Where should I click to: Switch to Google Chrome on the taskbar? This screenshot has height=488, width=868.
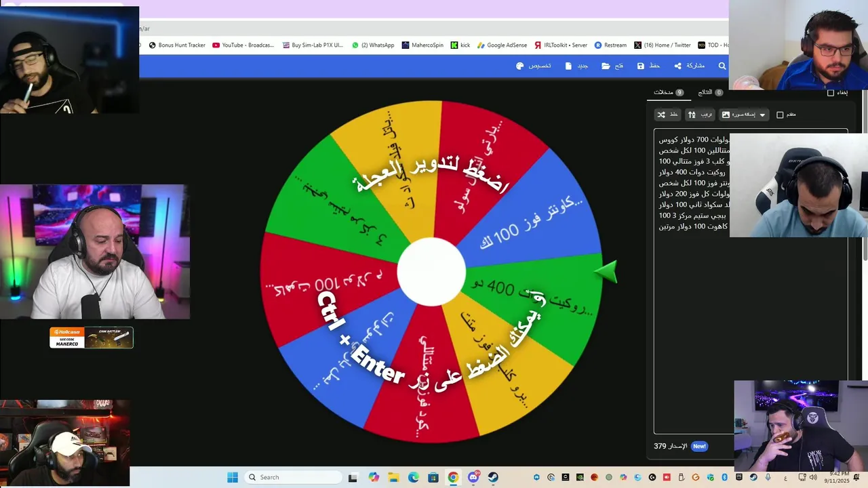(453, 477)
